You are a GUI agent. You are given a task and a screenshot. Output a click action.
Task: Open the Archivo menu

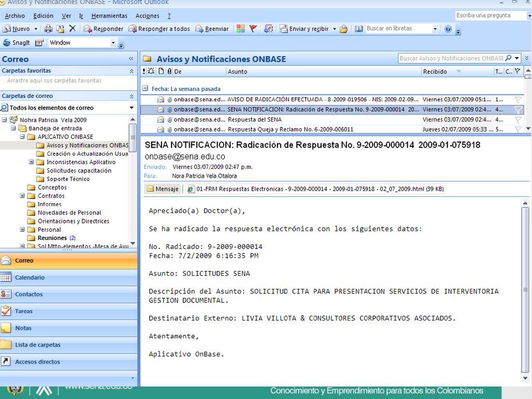click(x=15, y=16)
